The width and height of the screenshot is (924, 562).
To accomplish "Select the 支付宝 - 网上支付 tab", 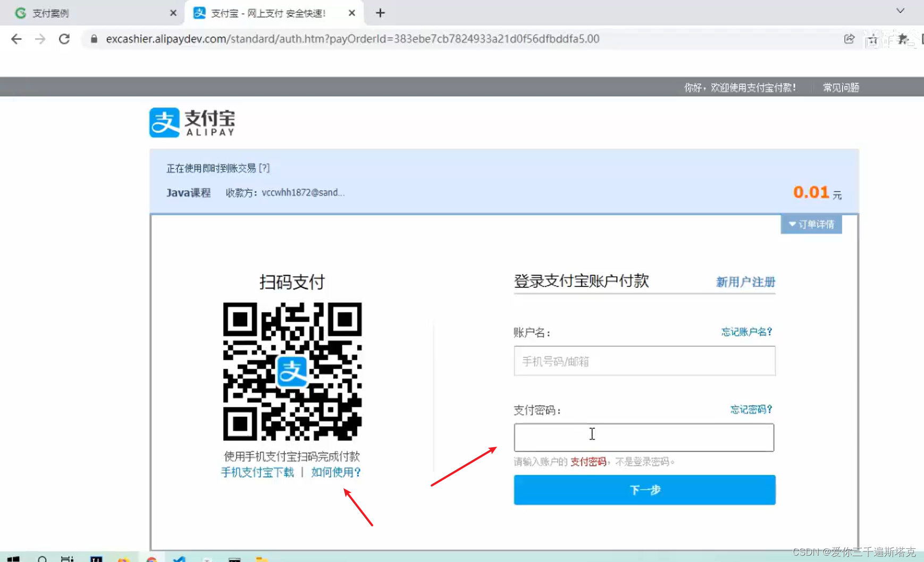I will (x=274, y=13).
